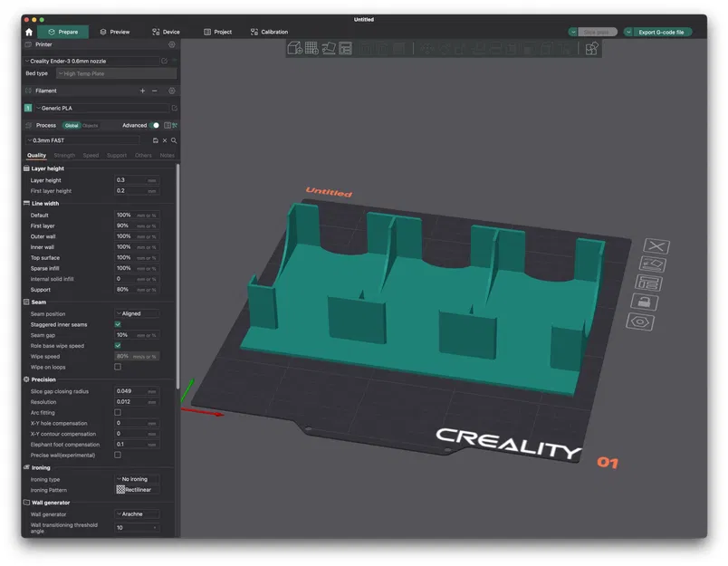Viewport: 728px width, 566px height.
Task: Go to the Home screen icon
Action: pyautogui.click(x=29, y=32)
